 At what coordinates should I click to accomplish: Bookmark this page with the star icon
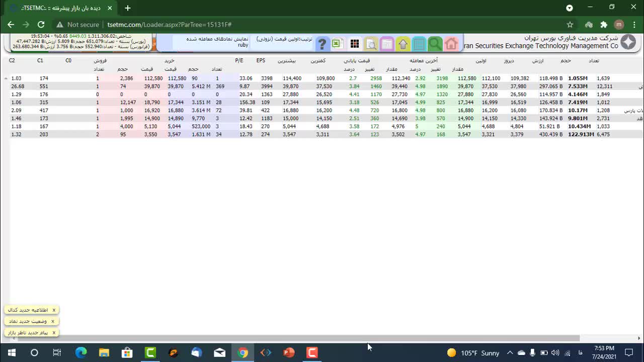tap(570, 25)
